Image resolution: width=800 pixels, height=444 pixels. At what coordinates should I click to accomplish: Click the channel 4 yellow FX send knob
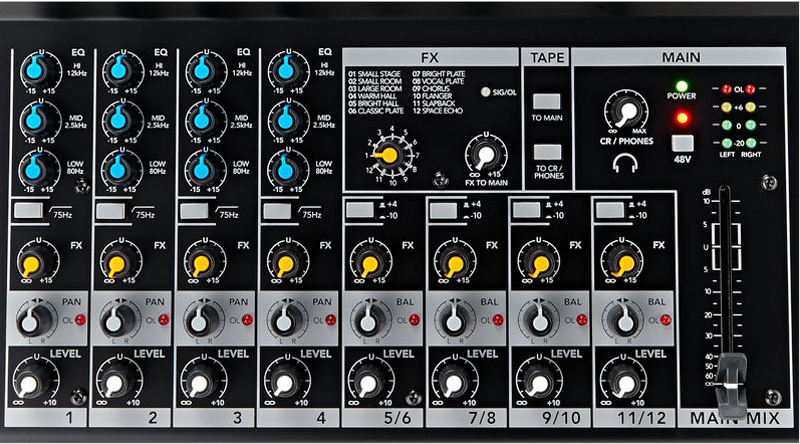pos(283,264)
